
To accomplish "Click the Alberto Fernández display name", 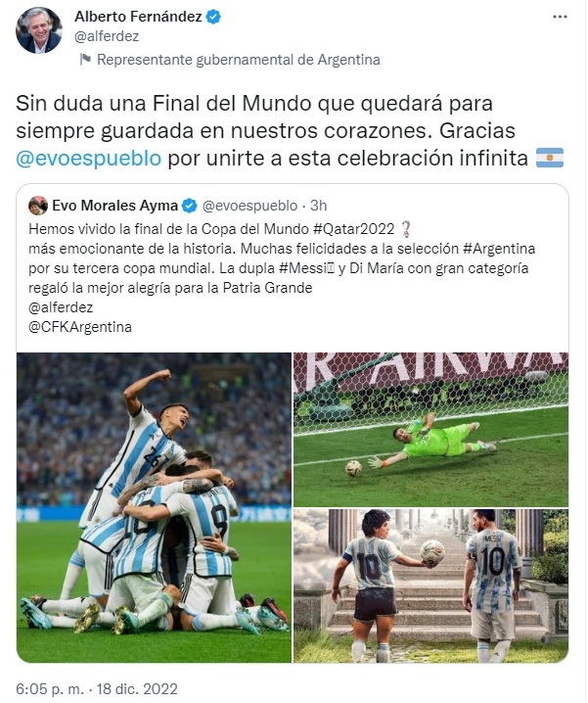I will pos(138,17).
